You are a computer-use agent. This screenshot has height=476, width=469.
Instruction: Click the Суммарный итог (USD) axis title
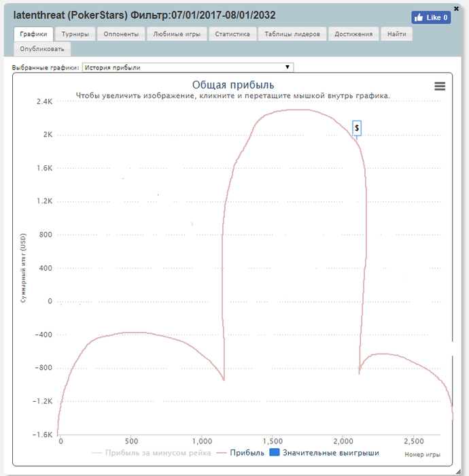click(x=23, y=268)
